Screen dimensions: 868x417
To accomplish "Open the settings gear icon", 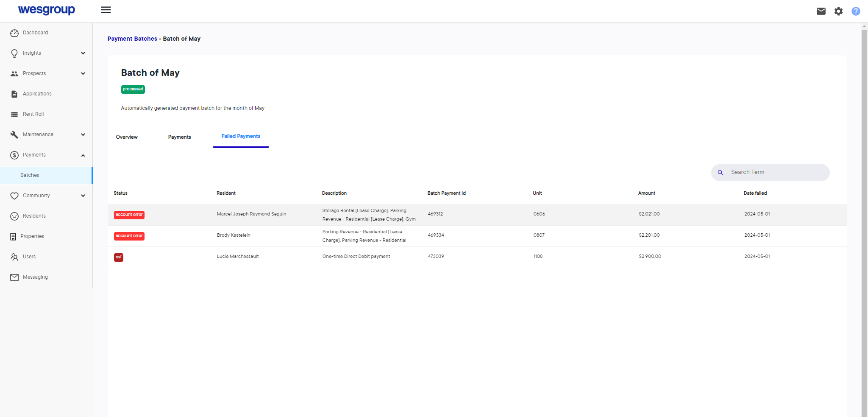I will click(x=838, y=11).
